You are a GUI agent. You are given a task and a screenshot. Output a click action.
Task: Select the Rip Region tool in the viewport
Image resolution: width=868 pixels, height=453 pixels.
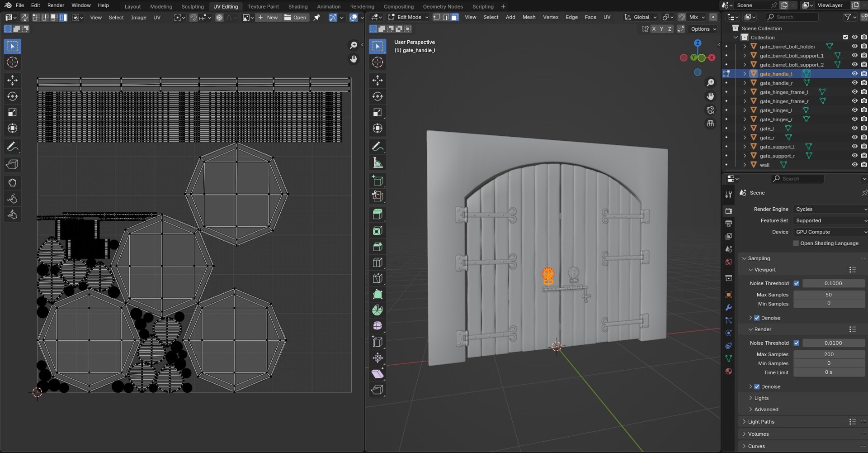point(377,390)
